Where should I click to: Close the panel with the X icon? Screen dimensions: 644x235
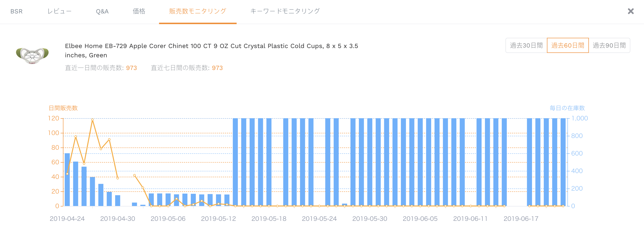(x=631, y=11)
